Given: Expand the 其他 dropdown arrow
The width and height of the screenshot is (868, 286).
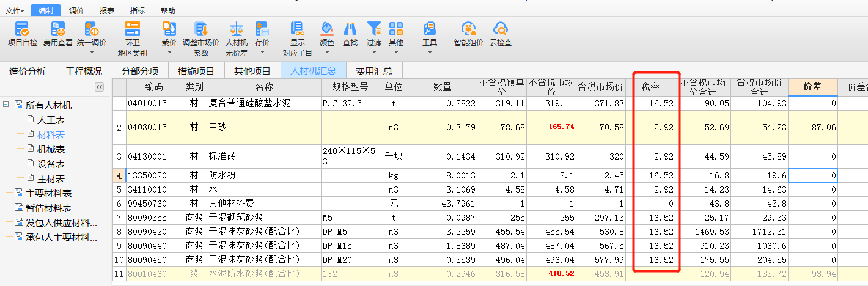Looking at the screenshot, I should click(x=396, y=53).
